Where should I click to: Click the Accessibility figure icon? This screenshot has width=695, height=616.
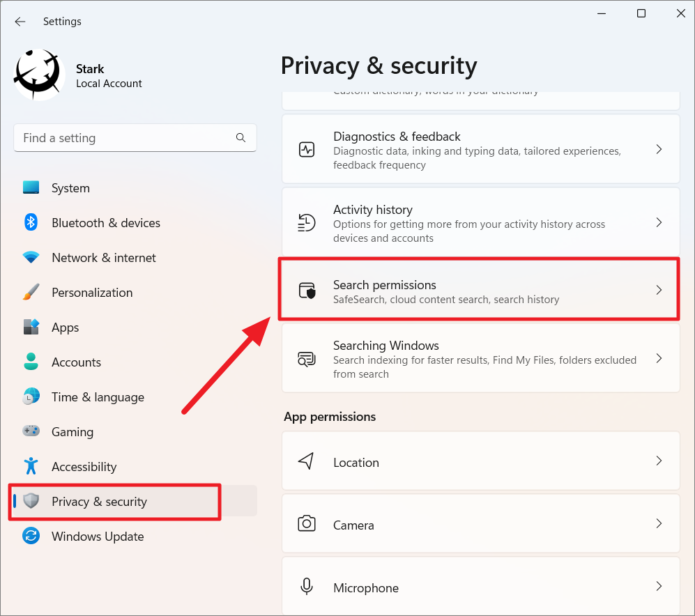[31, 466]
